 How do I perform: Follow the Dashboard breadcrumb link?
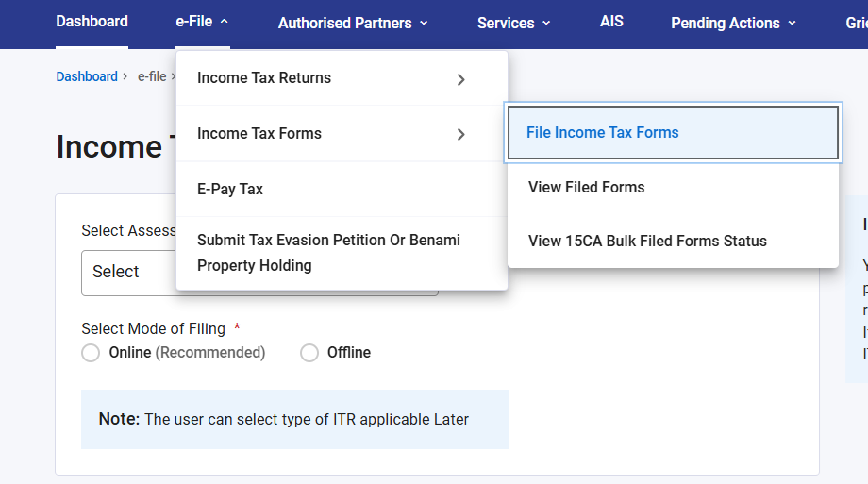point(87,76)
